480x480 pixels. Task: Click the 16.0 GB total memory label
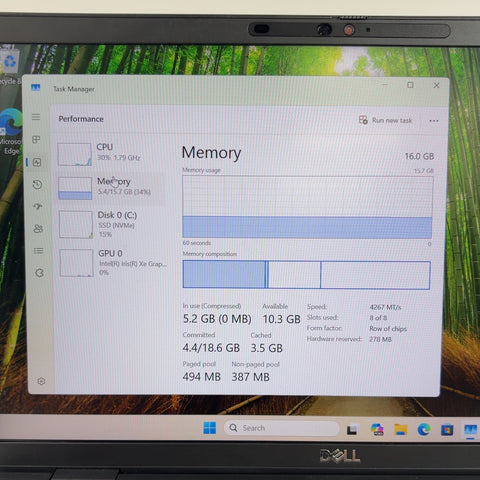(419, 156)
